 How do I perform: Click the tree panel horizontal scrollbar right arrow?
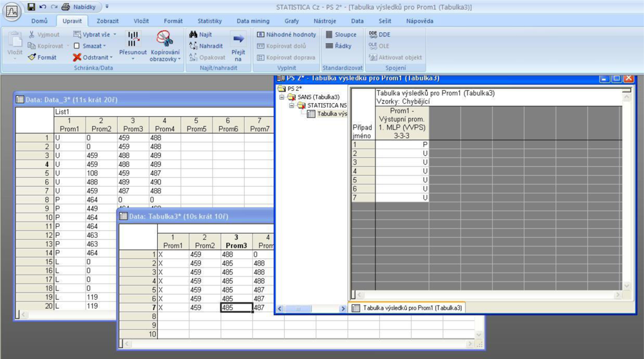point(343,309)
